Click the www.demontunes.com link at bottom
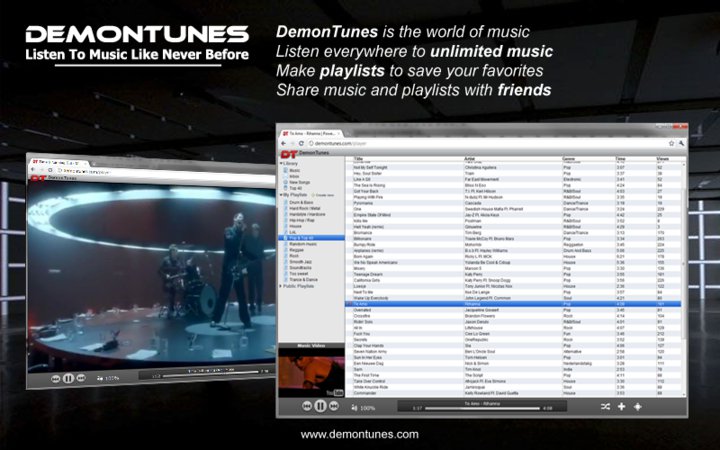 pos(360,434)
